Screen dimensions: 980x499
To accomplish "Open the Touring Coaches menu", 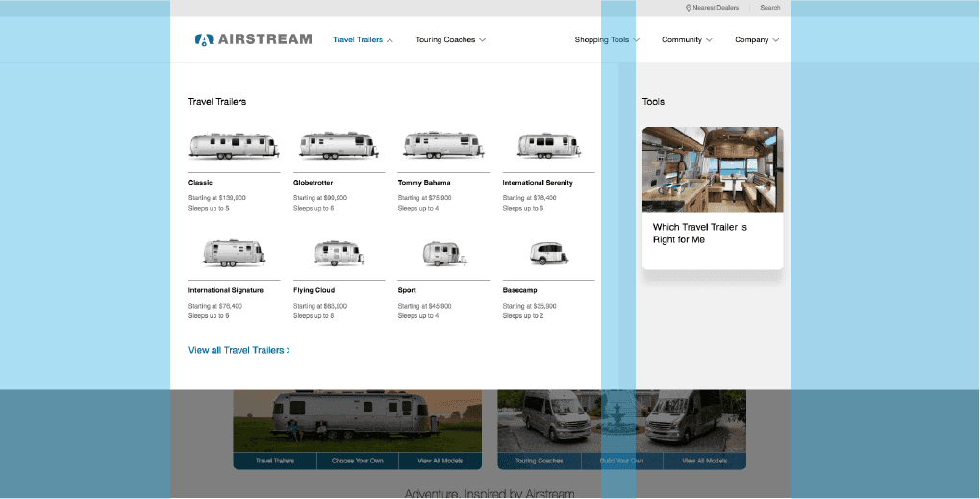I will tap(451, 40).
